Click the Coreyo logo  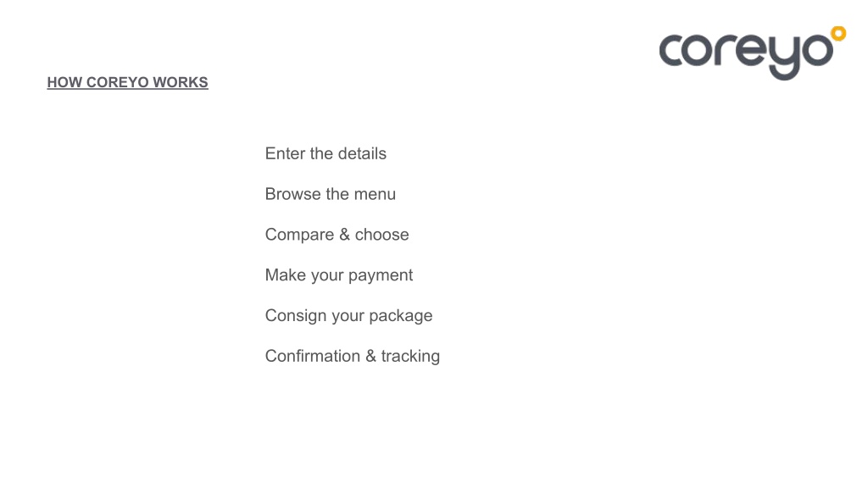coord(753,53)
